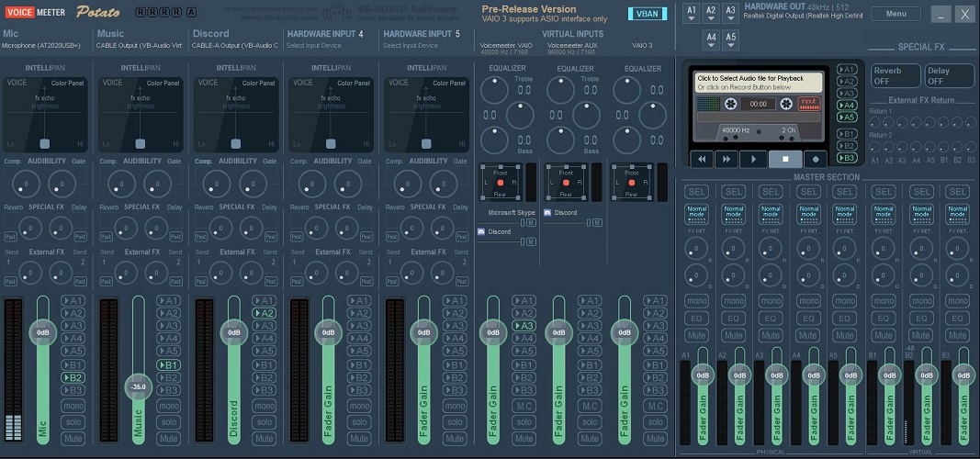Screen dimensions: 980x459
Task: Click the Mic 0dB fader knob
Action: [42, 332]
